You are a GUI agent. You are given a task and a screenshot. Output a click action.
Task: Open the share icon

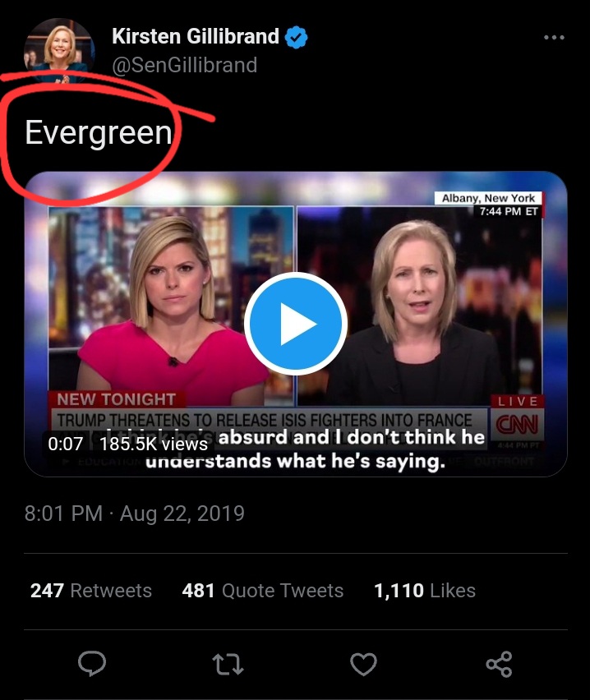499,664
